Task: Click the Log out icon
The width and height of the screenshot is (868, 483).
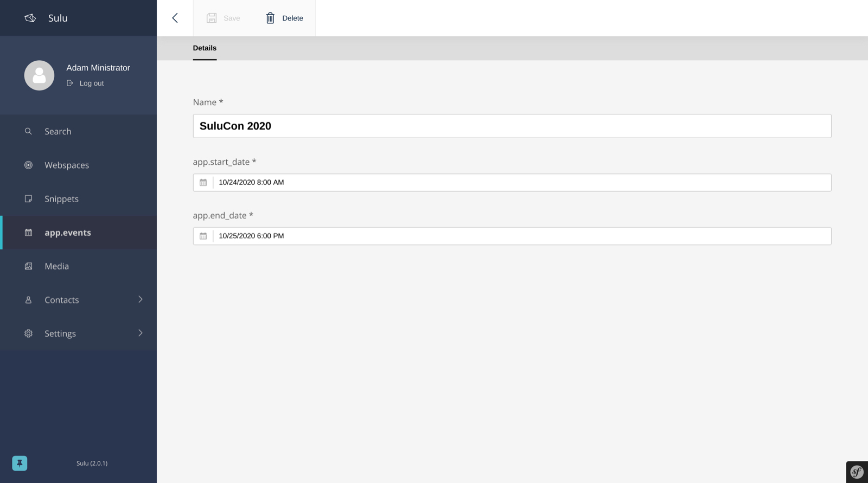Action: [70, 83]
